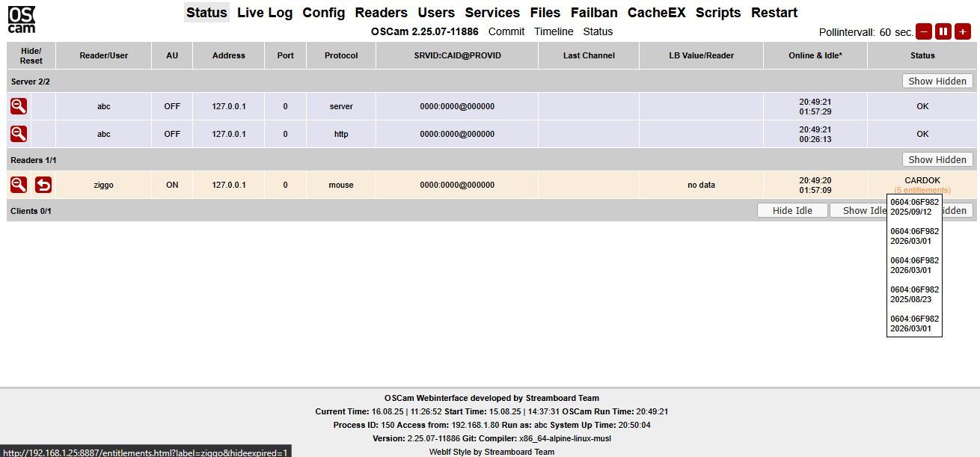Open the Users page
Image resolution: width=980 pixels, height=457 pixels.
pos(436,13)
